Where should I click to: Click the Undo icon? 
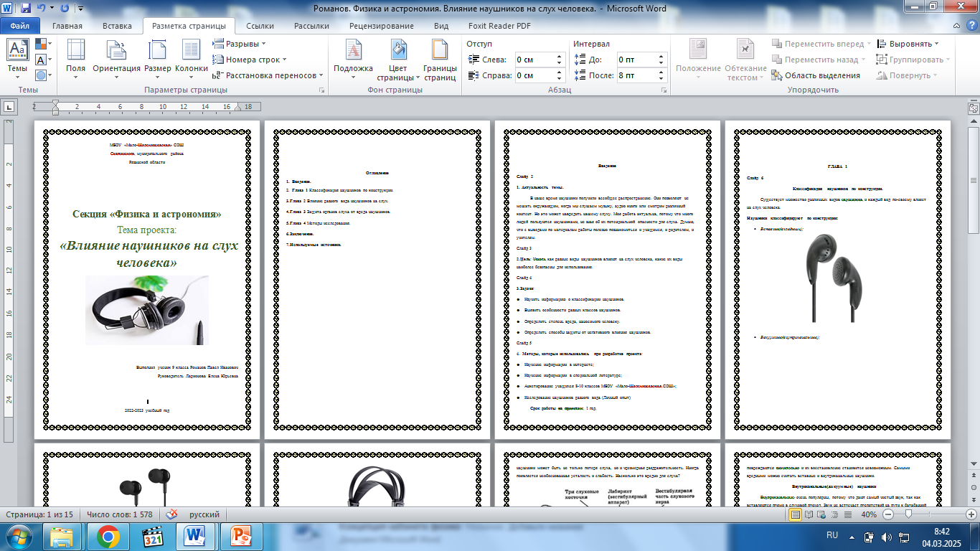42,9
